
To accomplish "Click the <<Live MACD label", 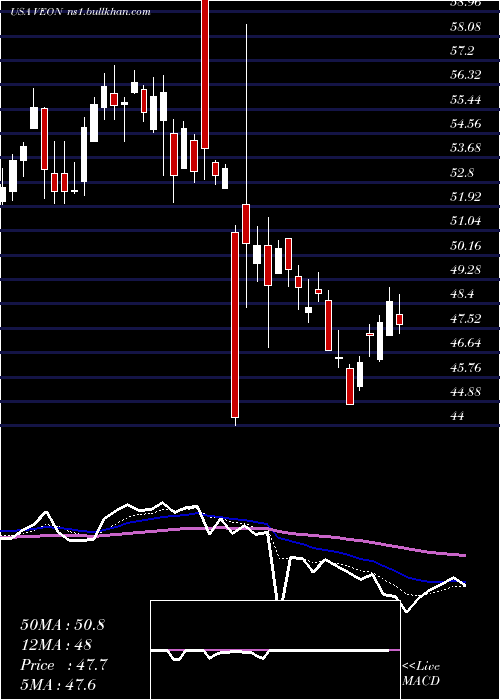I will pos(421,673).
